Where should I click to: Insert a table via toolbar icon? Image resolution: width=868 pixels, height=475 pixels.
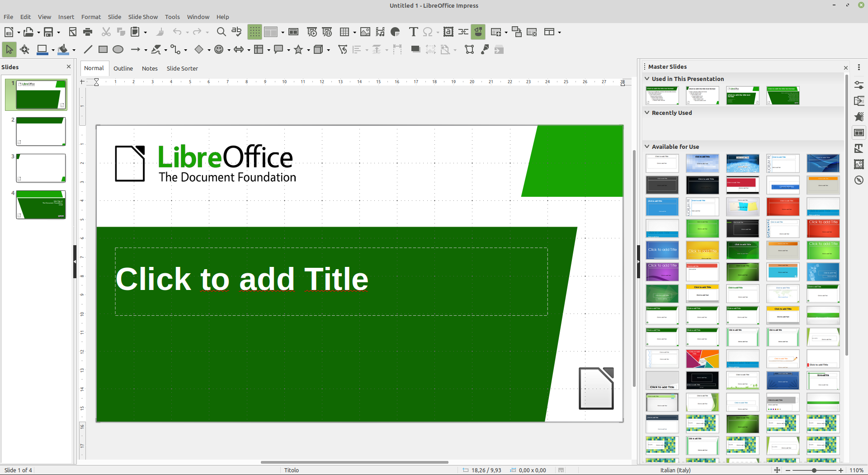pyautogui.click(x=344, y=32)
